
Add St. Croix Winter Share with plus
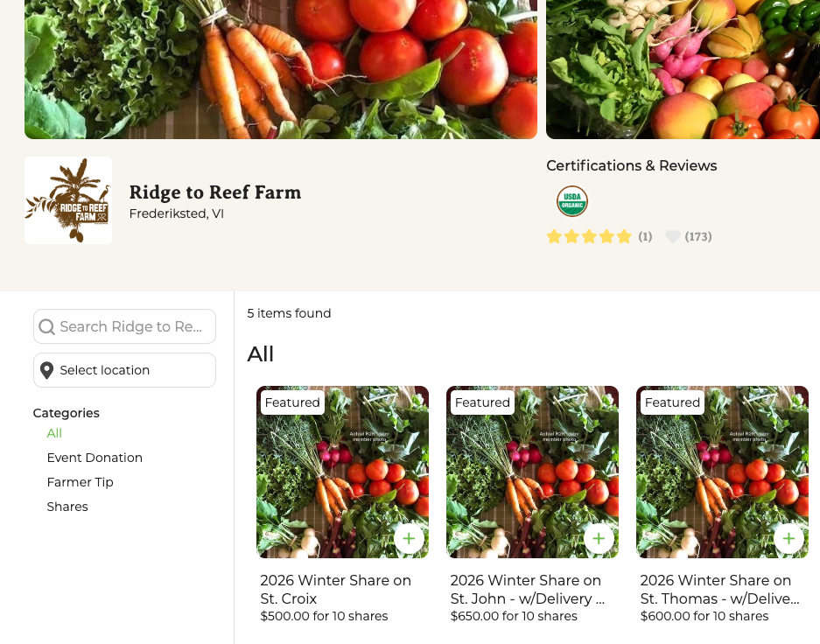tap(409, 538)
